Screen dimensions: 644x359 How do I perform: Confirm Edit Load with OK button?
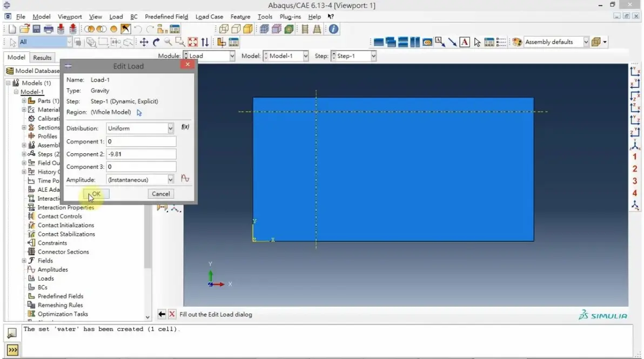(96, 194)
